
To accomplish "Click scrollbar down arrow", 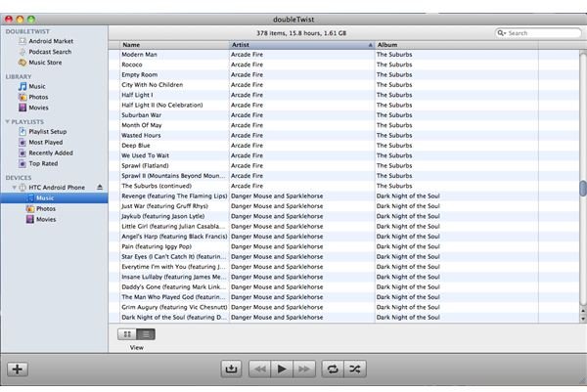I will pos(583,319).
